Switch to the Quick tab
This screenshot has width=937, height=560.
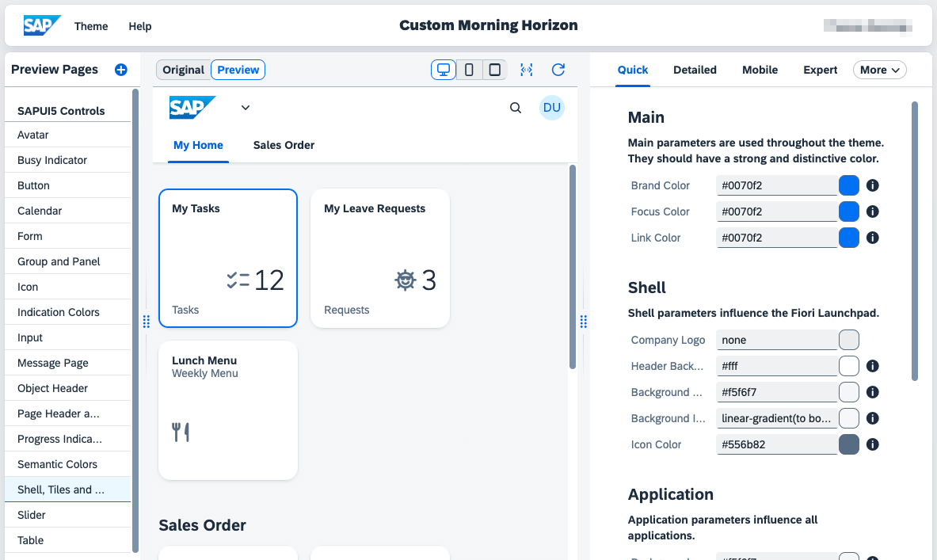coord(632,70)
